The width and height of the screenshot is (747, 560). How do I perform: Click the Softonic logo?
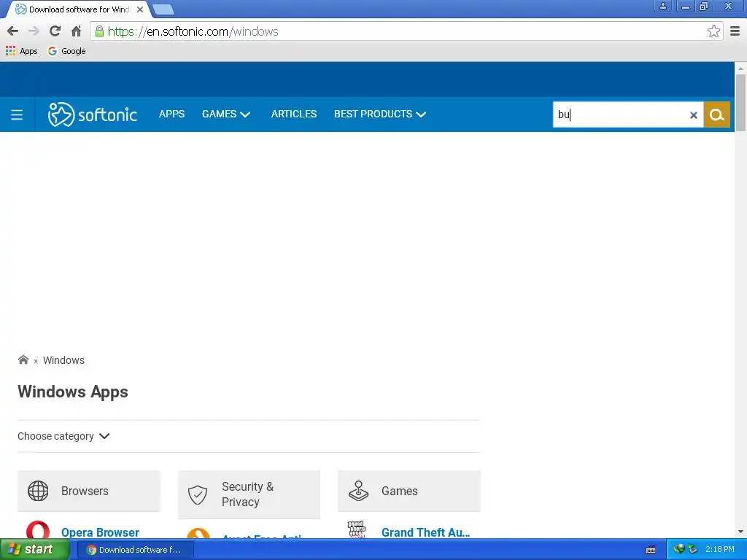93,114
